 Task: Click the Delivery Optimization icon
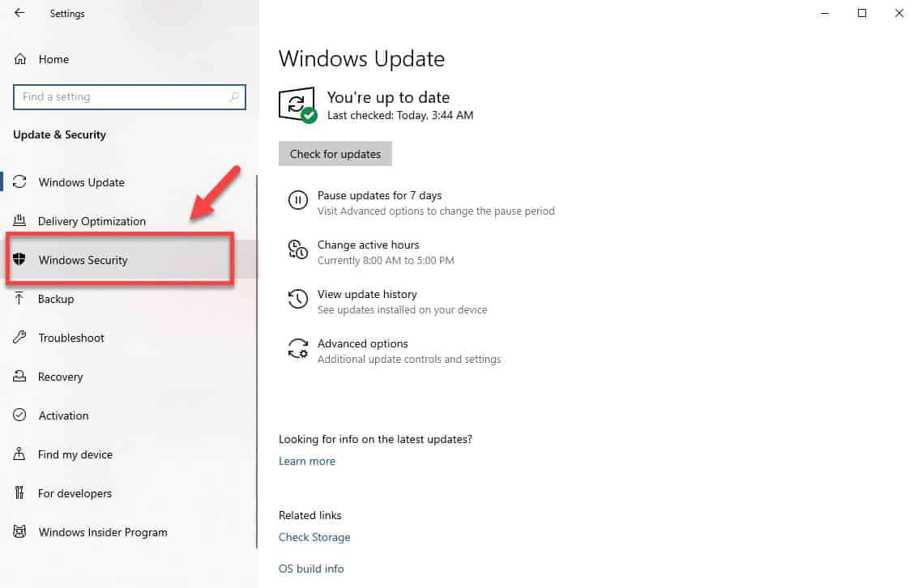pos(19,220)
